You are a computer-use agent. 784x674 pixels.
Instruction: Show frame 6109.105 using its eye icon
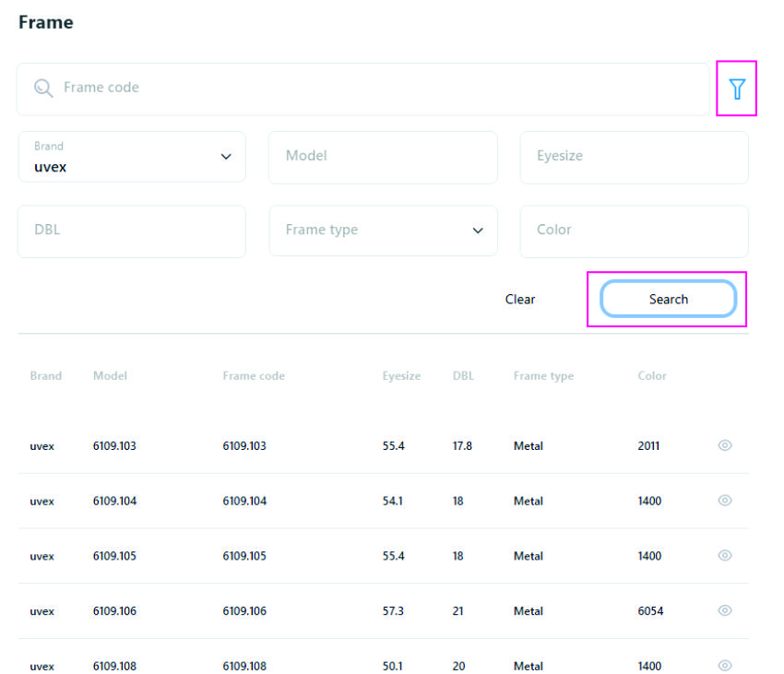725,556
